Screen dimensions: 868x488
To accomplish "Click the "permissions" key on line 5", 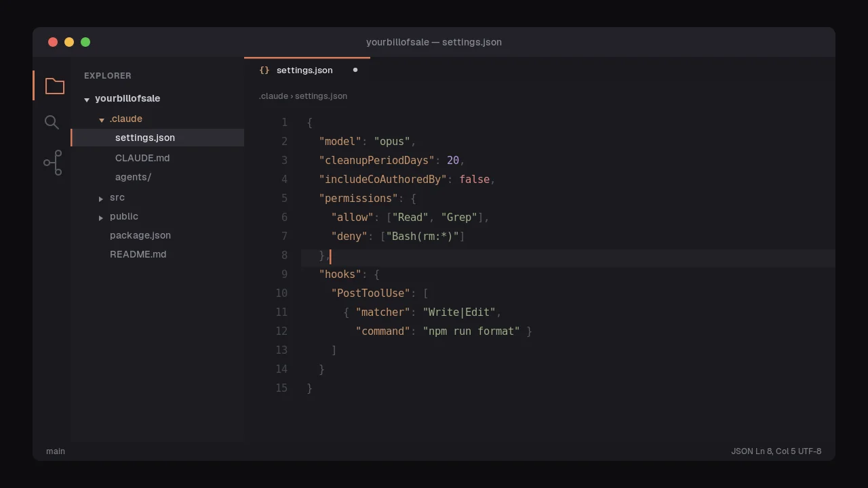I will point(359,199).
